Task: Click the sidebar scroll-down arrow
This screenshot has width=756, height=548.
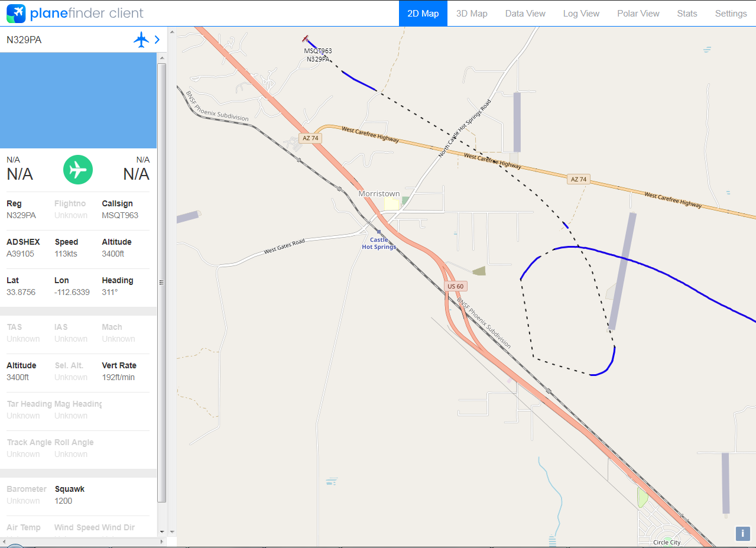Action: [x=162, y=532]
